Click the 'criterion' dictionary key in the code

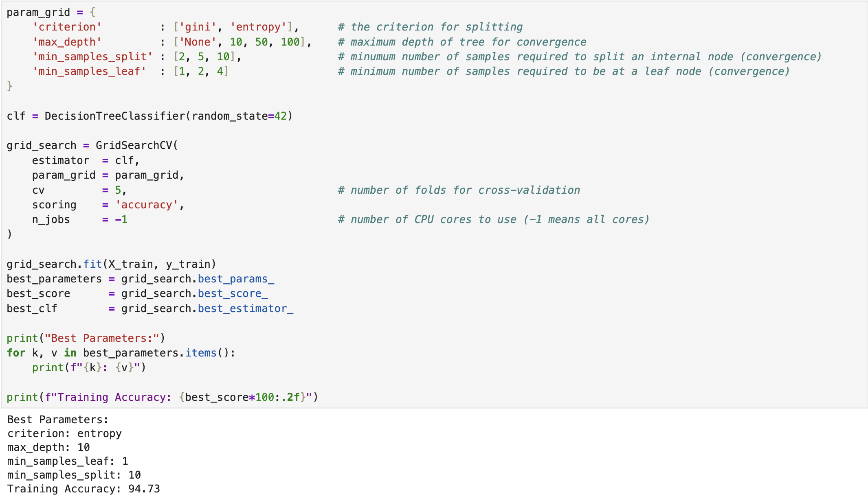click(67, 27)
